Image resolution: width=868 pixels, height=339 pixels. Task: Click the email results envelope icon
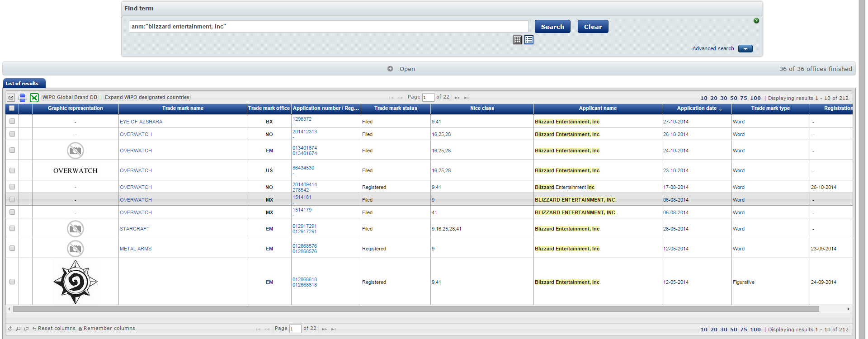(x=11, y=98)
